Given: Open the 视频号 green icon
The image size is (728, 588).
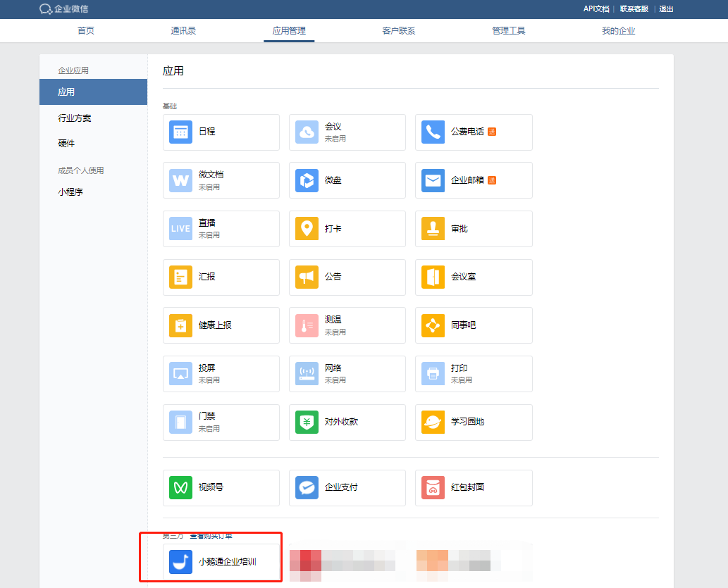Looking at the screenshot, I should (x=180, y=487).
